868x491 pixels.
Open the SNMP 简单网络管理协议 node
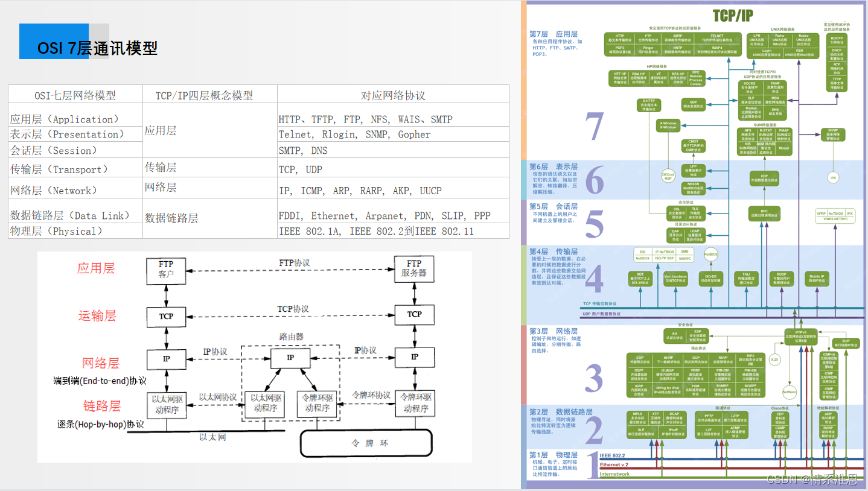pos(834,134)
